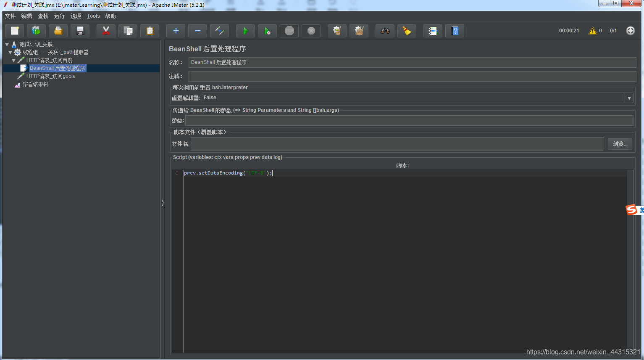Open the 运行 menu
The height and width of the screenshot is (360, 644).
point(59,16)
